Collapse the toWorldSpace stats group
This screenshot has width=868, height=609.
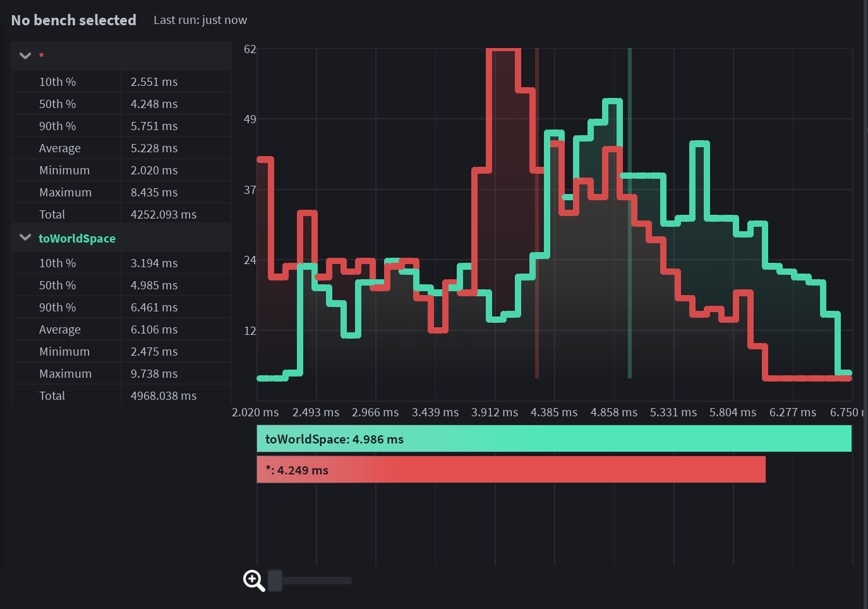click(x=25, y=238)
